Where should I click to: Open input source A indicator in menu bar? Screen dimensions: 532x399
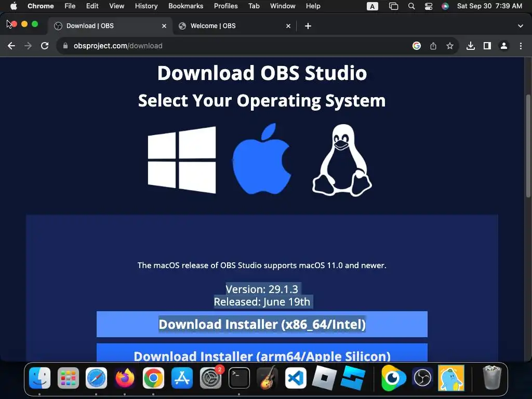tap(372, 6)
